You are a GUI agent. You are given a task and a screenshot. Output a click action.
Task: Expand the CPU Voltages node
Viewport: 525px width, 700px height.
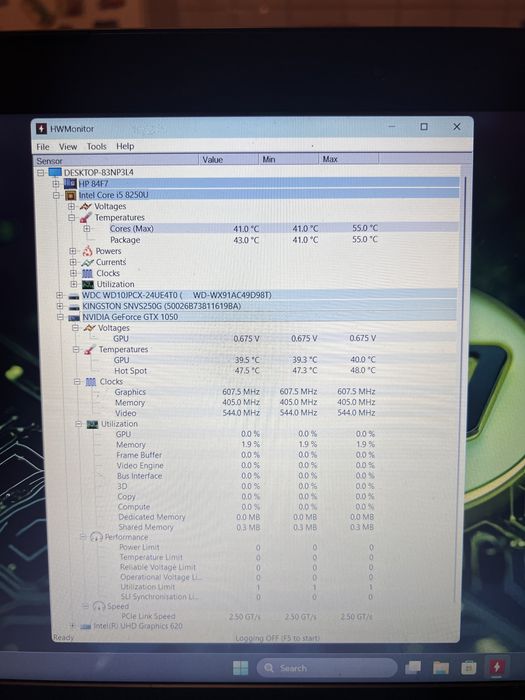[71, 206]
